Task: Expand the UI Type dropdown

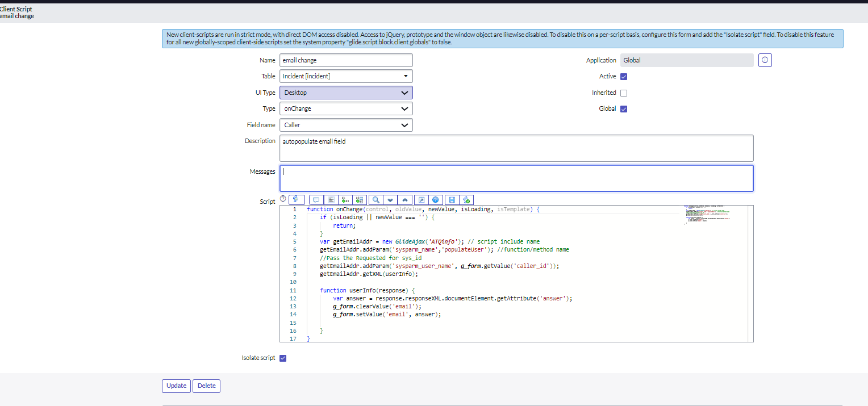Action: click(x=345, y=93)
